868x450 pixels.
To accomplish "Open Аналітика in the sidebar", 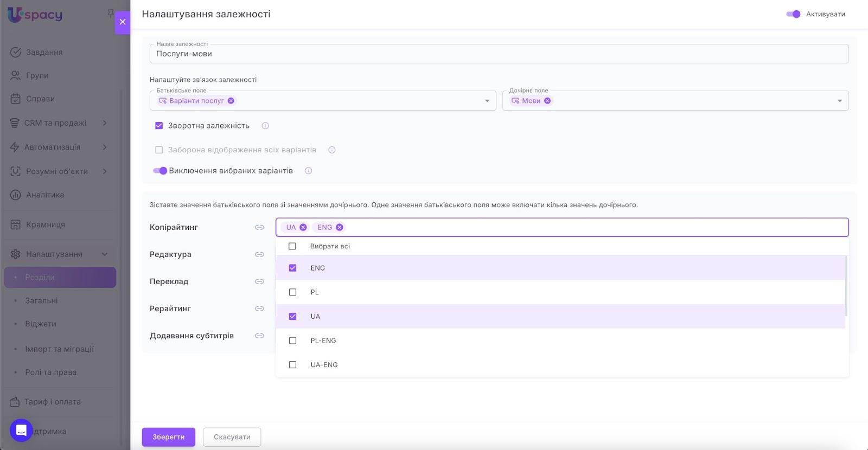I will point(45,195).
